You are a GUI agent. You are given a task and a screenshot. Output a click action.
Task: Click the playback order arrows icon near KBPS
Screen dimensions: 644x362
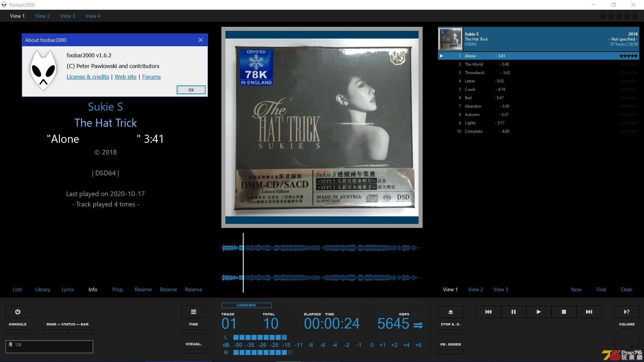(418, 325)
